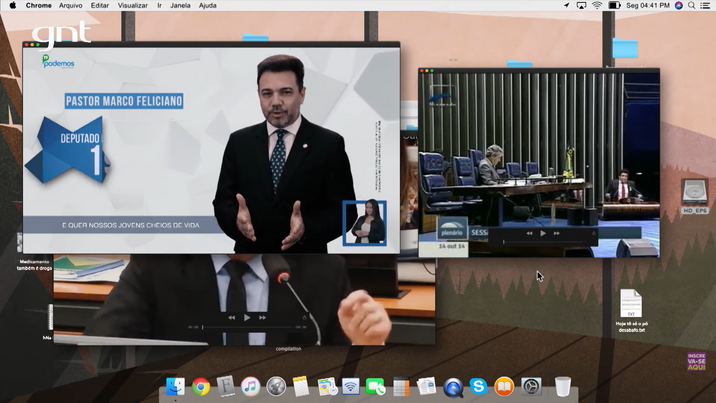Fast-forward the compilation video
The height and width of the screenshot is (403, 716).
pos(262,317)
